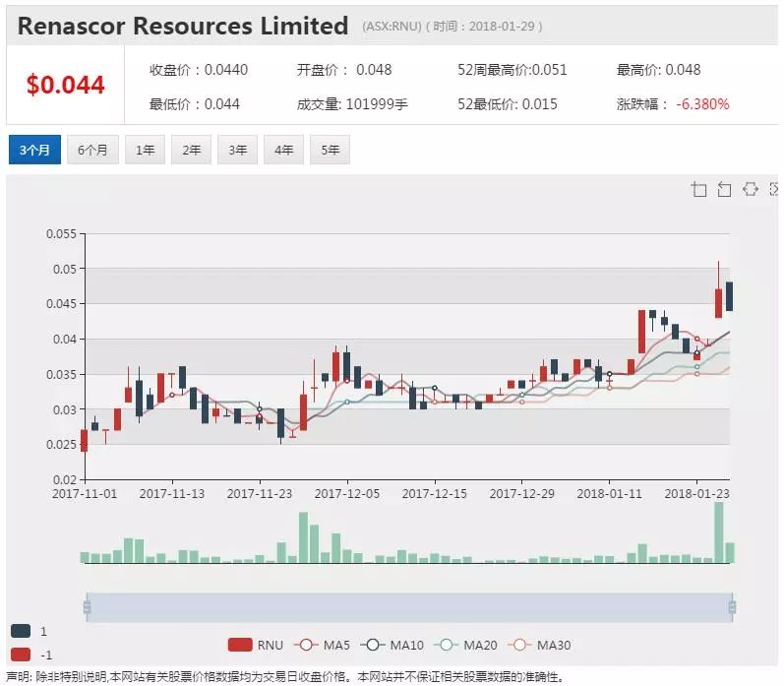Activate the area zoom tool icon

[699, 190]
